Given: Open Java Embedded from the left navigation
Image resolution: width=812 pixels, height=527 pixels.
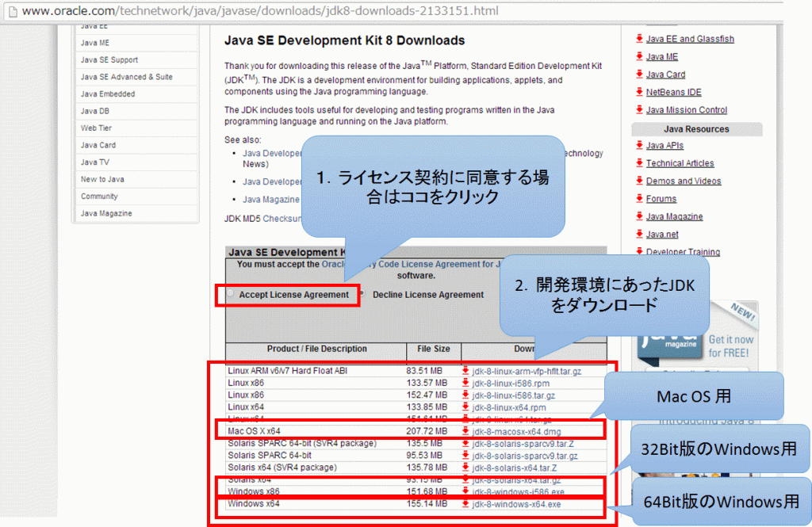Looking at the screenshot, I should coord(108,94).
